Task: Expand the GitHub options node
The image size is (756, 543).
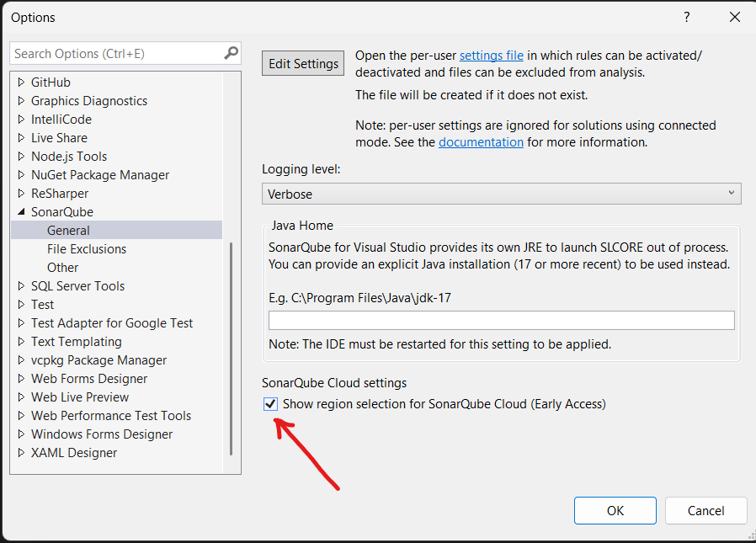Action: click(x=22, y=83)
